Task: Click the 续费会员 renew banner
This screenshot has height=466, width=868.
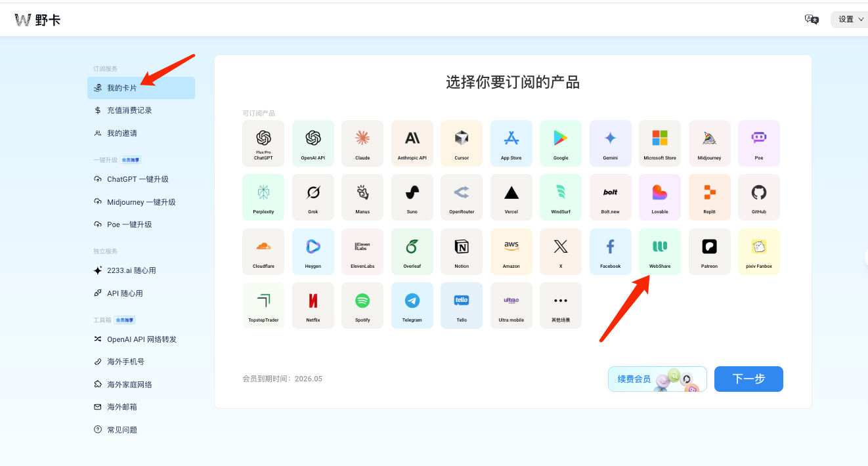Action: tap(657, 379)
